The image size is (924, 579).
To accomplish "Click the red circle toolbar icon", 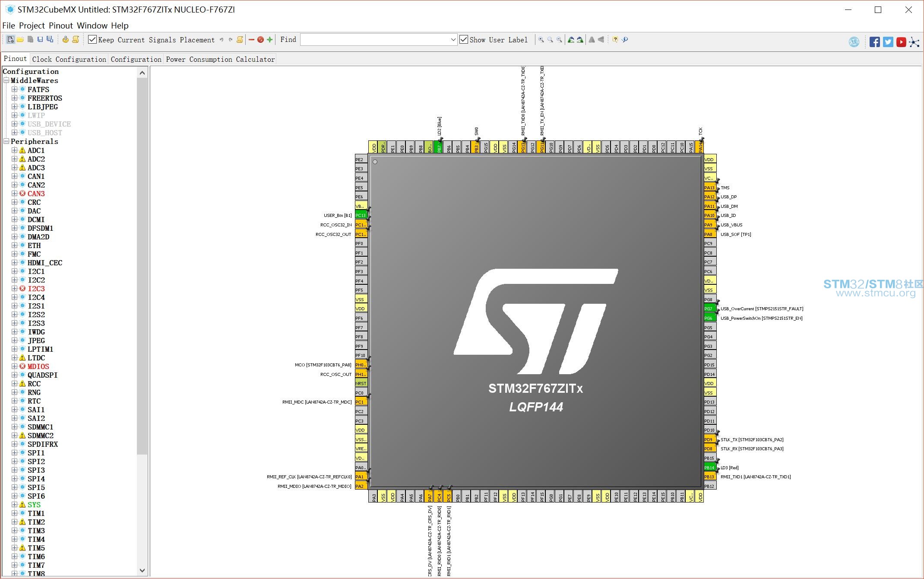I will (260, 40).
